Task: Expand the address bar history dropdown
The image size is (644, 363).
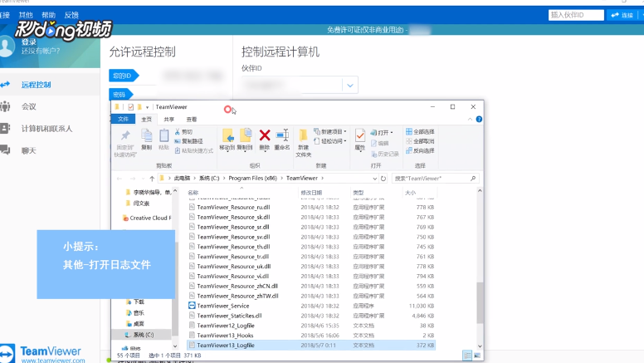Action: pos(374,179)
